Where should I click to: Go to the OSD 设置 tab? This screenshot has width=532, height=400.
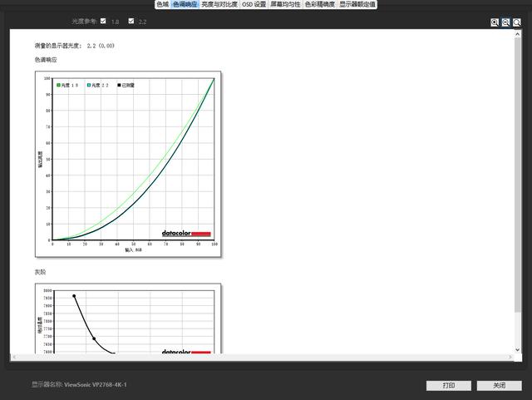pyautogui.click(x=254, y=4)
